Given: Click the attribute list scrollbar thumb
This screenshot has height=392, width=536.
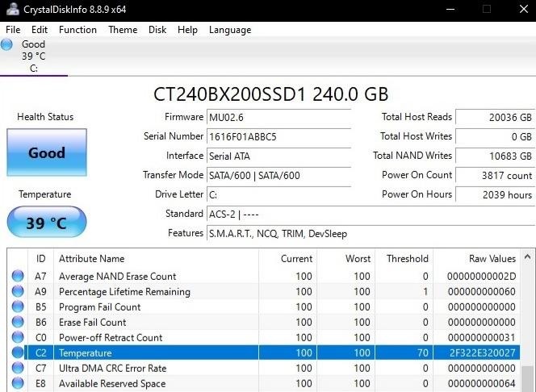Looking at the screenshot, I should coord(527,378).
